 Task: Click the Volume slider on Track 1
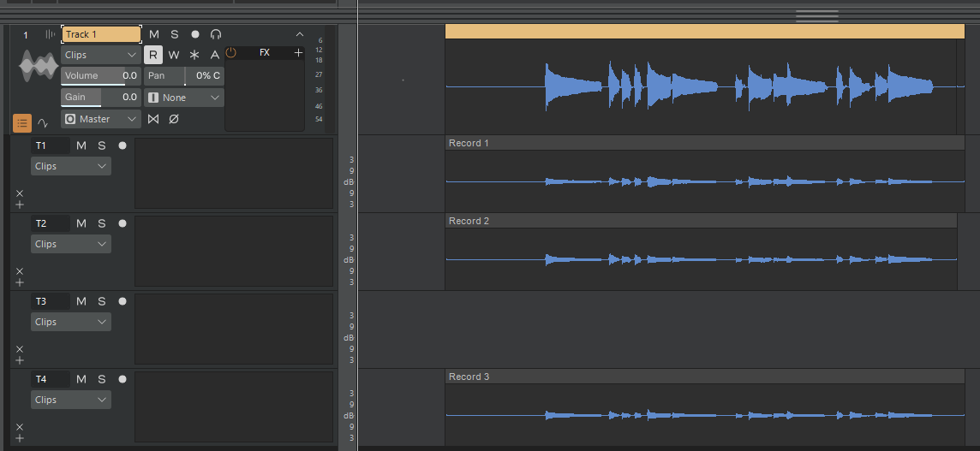coord(101,76)
